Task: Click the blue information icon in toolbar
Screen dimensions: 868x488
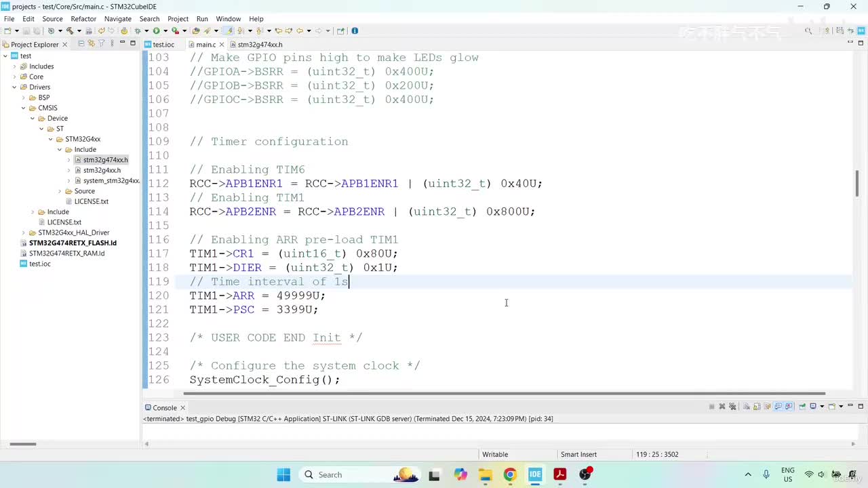Action: tap(355, 30)
